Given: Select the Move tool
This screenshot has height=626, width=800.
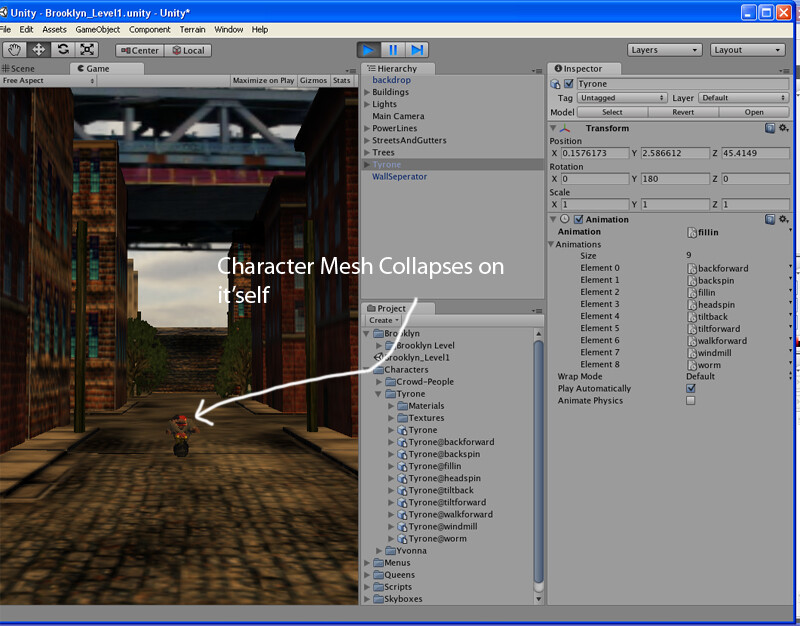Looking at the screenshot, I should click(38, 49).
